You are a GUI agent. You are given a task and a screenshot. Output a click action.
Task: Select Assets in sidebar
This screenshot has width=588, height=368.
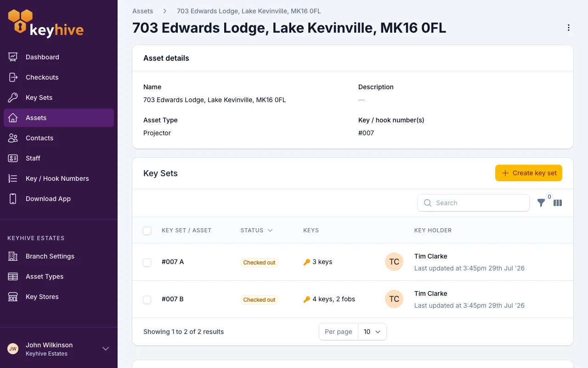pos(59,118)
